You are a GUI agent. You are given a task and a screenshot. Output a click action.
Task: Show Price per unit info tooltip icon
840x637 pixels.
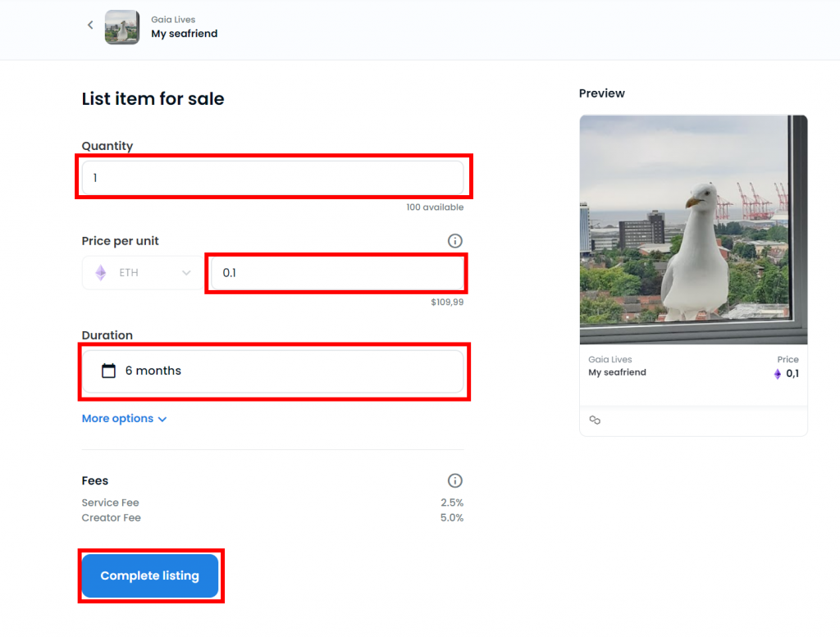(x=454, y=241)
